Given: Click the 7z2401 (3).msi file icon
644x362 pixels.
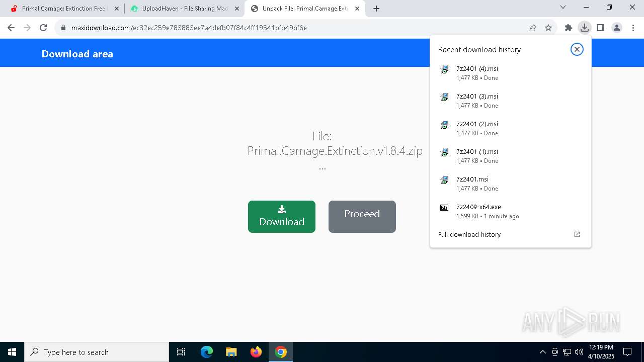Looking at the screenshot, I should pos(444,97).
